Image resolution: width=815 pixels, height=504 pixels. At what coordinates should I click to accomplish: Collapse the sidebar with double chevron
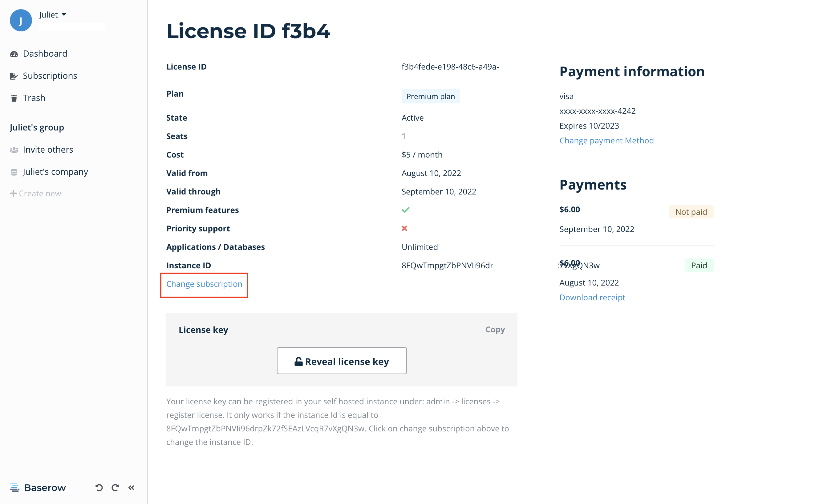(132, 488)
